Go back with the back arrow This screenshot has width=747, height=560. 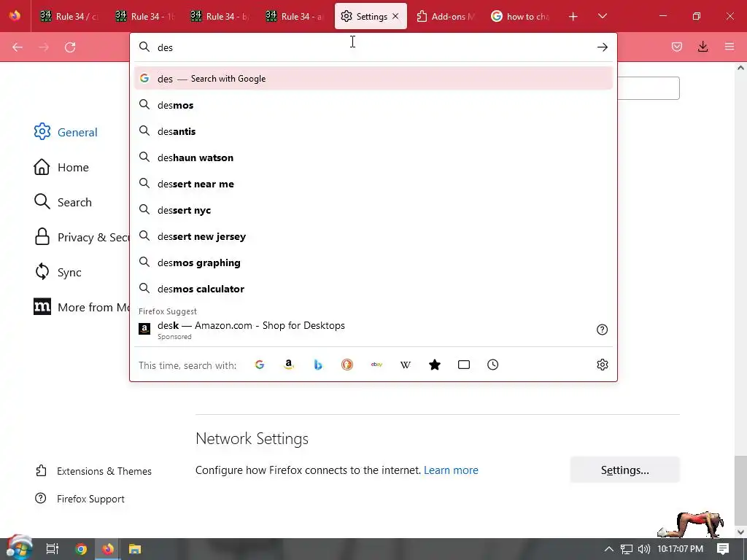point(18,47)
